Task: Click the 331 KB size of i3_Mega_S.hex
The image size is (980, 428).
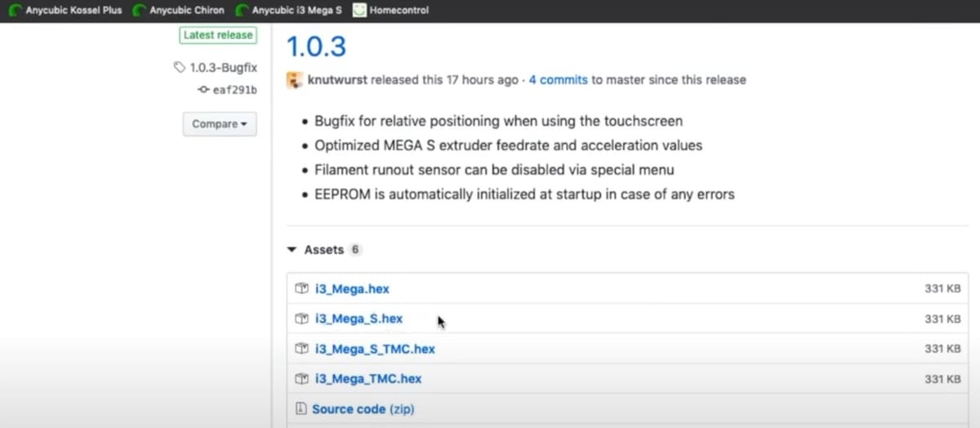Action: (x=942, y=319)
